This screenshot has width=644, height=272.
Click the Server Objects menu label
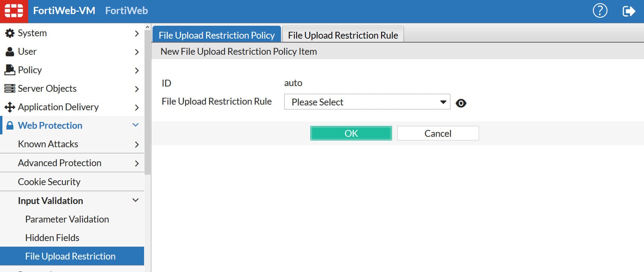(47, 89)
